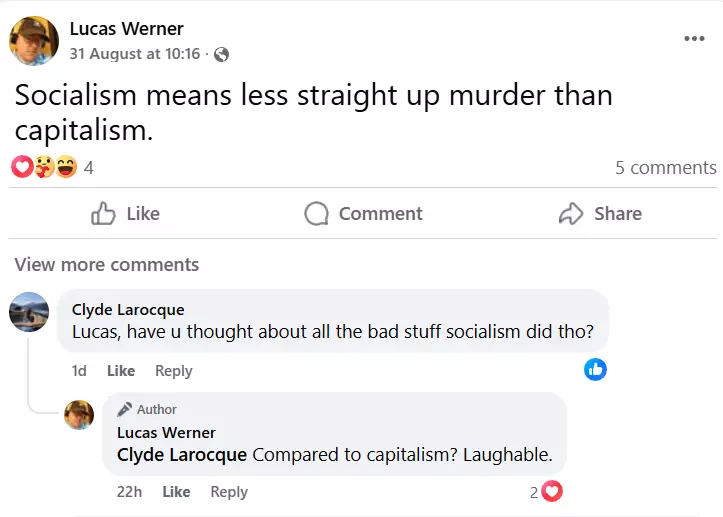This screenshot has width=723, height=517.
Task: Reply to Clyde Larocque's comment
Action: [173, 371]
